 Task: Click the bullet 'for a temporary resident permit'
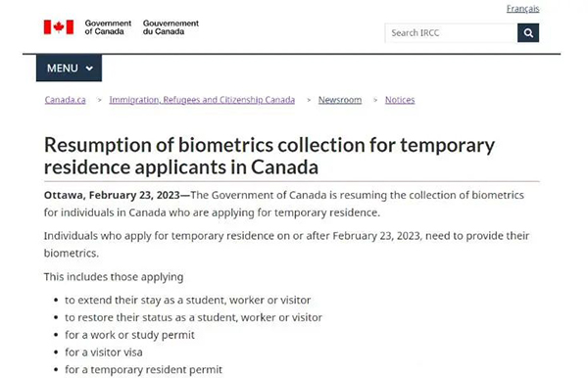(x=144, y=370)
